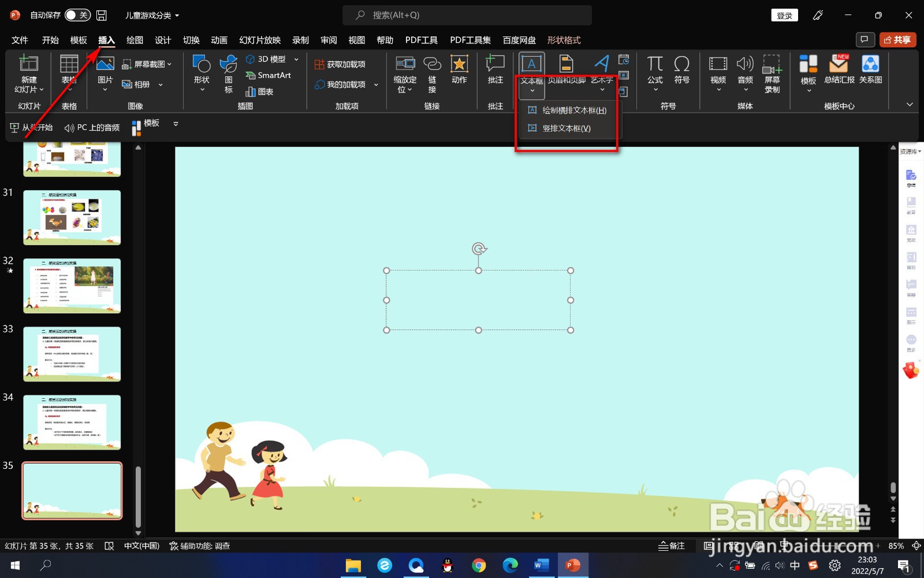Expand the 资源库 resource library dropdown

[911, 151]
